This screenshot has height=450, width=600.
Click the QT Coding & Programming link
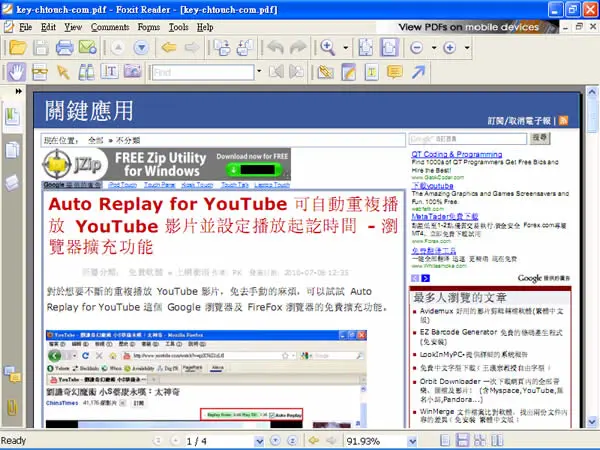pyautogui.click(x=457, y=154)
